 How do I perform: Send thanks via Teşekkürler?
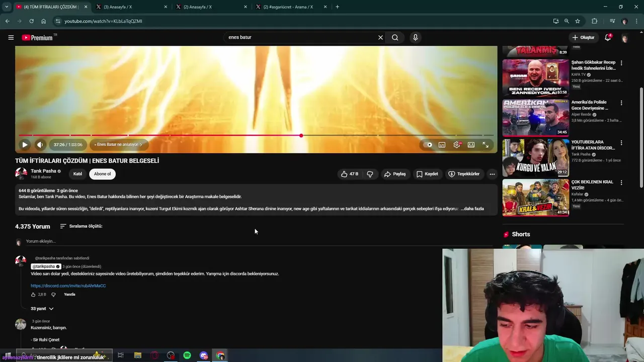(x=464, y=174)
